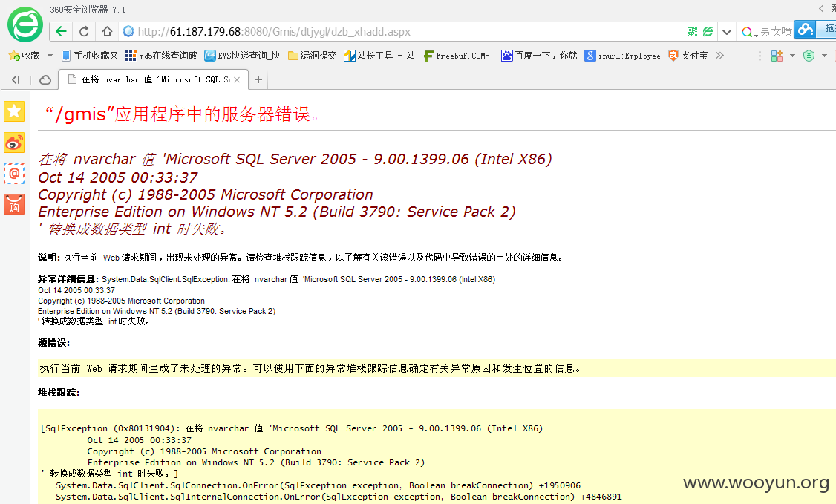The width and height of the screenshot is (836, 504).
Task: Open the FreebuF.COM bookmark
Action: (x=457, y=56)
